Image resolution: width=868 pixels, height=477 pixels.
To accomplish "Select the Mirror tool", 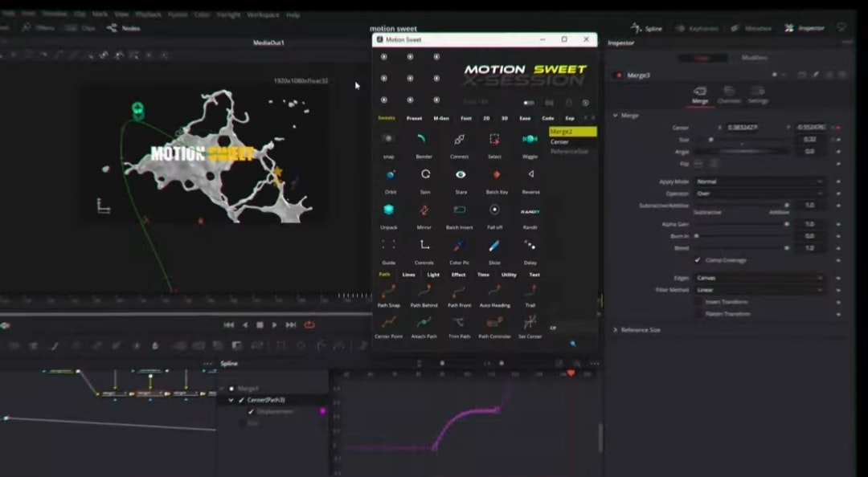I will pyautogui.click(x=424, y=210).
